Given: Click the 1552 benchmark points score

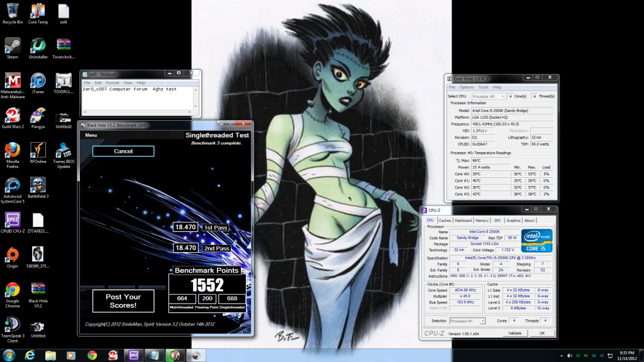Looking at the screenshot, I should pos(208,285).
